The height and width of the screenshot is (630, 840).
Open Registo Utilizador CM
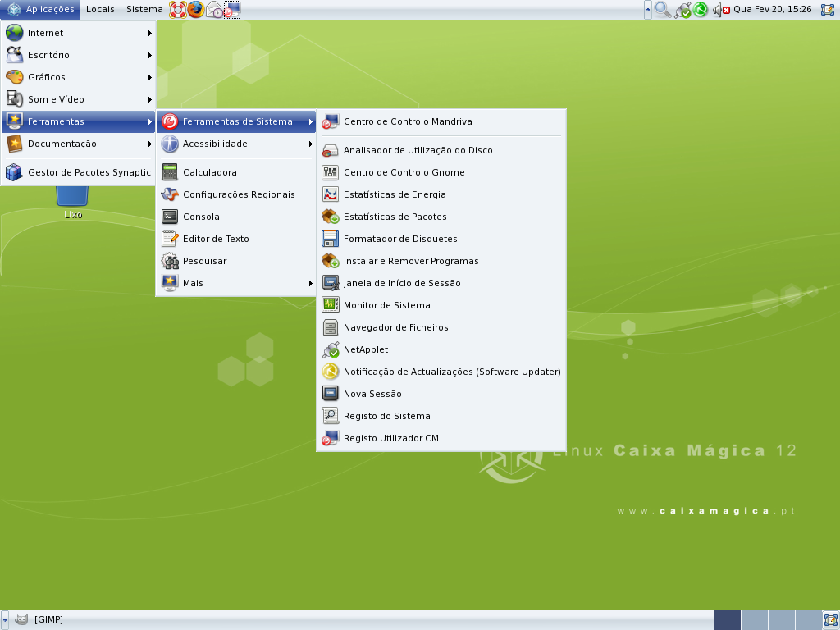pos(441,438)
